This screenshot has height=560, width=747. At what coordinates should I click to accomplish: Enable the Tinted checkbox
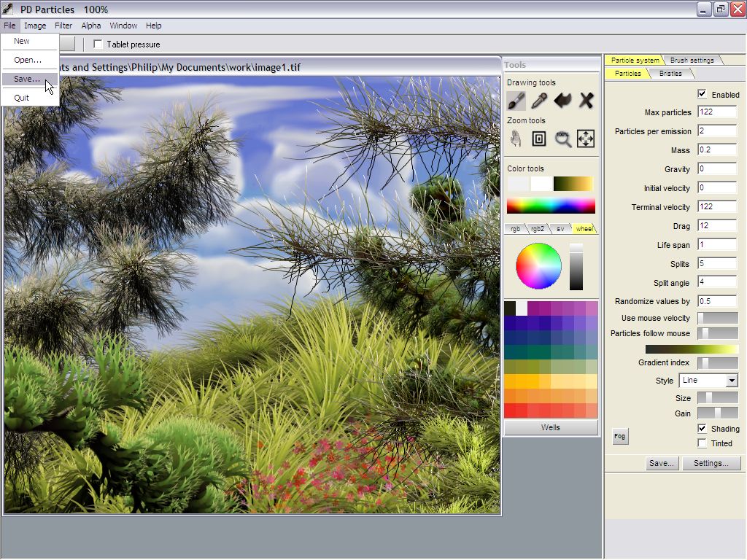702,443
